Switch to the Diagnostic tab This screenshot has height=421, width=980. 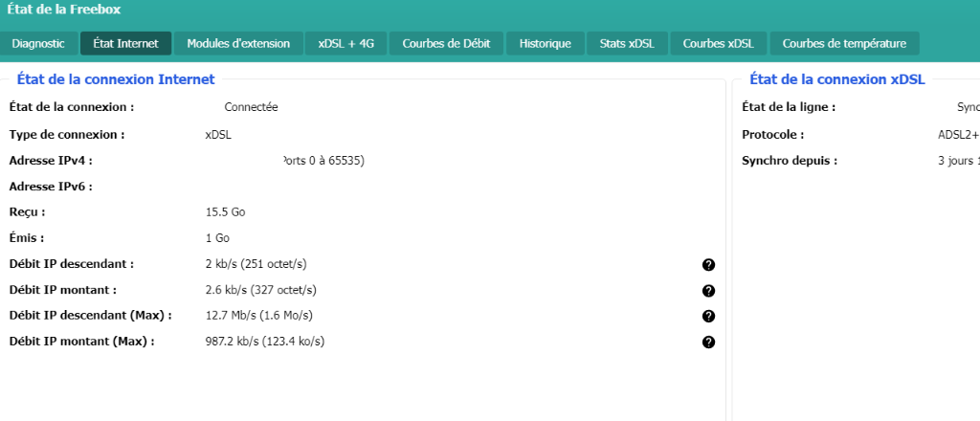(38, 44)
